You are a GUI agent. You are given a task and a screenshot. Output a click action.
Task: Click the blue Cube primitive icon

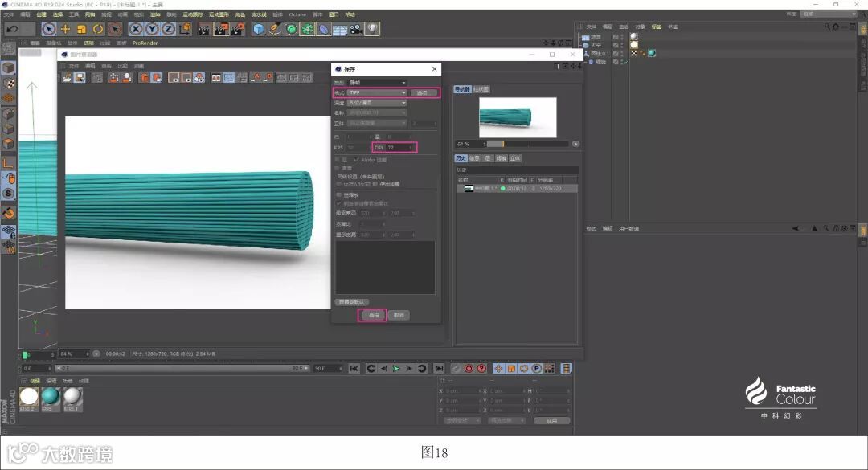point(259,29)
